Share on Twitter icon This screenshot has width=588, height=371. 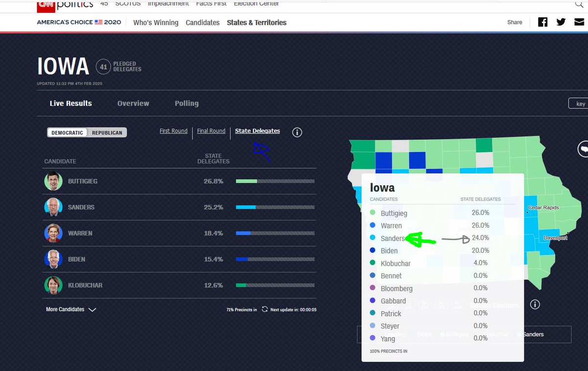click(x=561, y=22)
